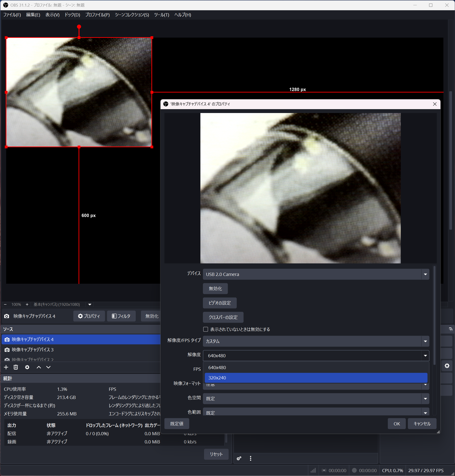
Task: Open the デバイス USB 2.0 Camera dropdown
Action: (x=315, y=274)
